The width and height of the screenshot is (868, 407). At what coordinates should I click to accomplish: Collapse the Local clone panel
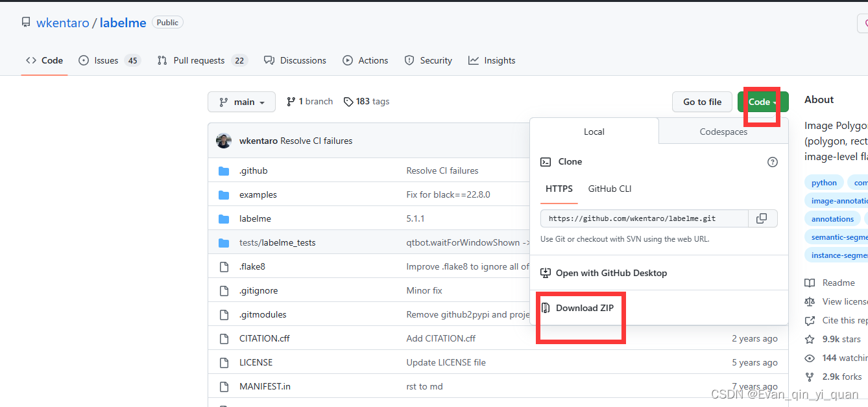(x=594, y=132)
